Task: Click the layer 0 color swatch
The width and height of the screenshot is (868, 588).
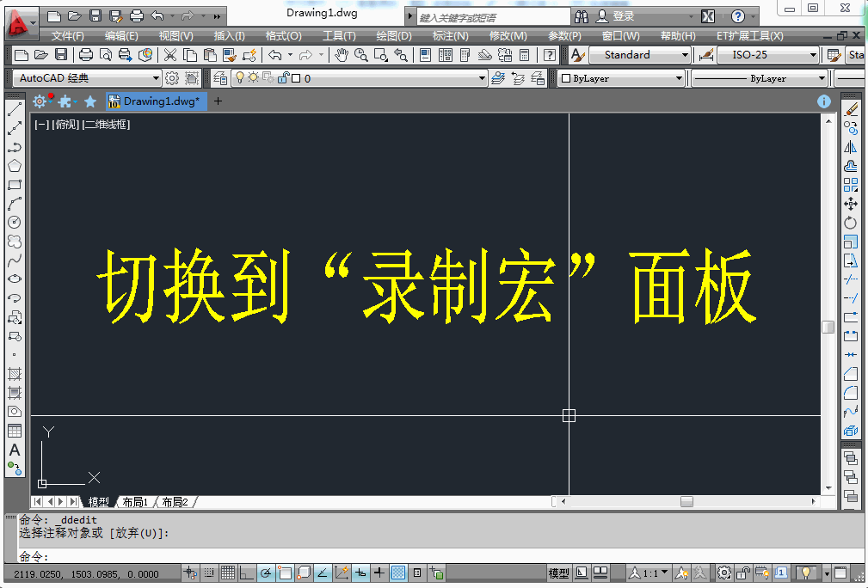Action: click(296, 78)
